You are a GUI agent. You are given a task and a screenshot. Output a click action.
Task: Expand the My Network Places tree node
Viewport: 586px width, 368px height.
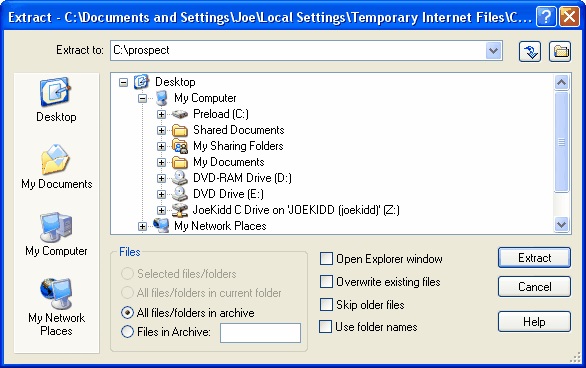tap(142, 226)
